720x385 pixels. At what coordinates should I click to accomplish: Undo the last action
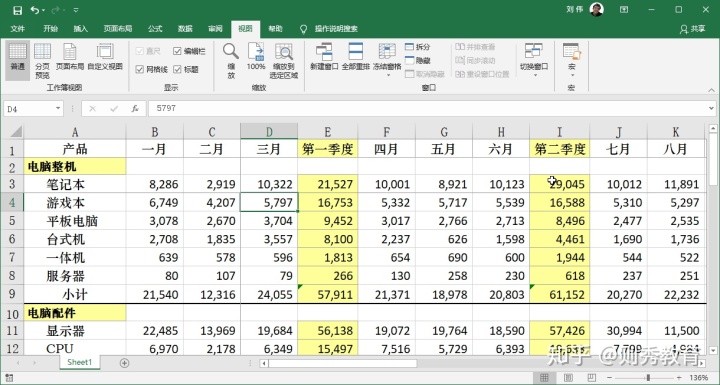point(35,10)
